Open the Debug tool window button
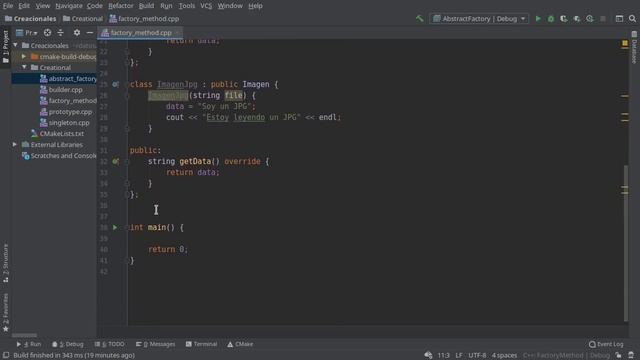This screenshot has height=360, width=640. point(68,344)
